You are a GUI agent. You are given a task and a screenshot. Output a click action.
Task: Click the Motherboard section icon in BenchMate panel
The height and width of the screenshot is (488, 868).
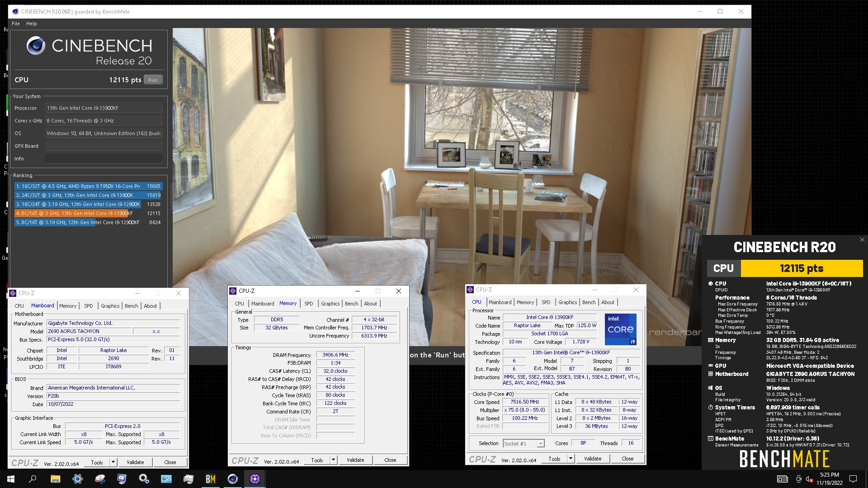pyautogui.click(x=711, y=374)
